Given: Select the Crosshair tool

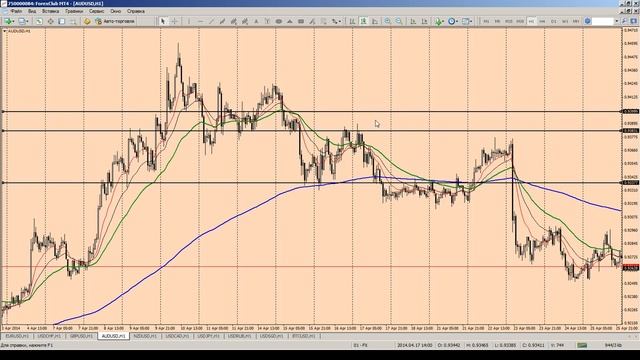Looking at the screenshot, I should 174,21.
